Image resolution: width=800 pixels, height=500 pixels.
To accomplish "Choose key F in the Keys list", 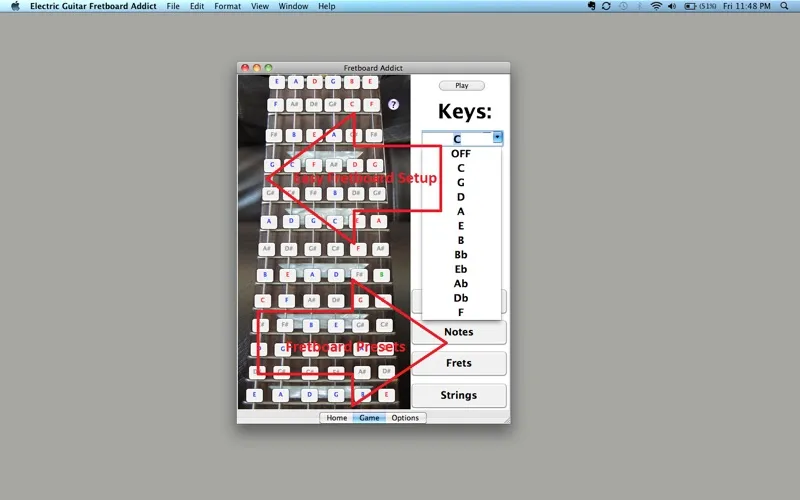I will [x=461, y=312].
